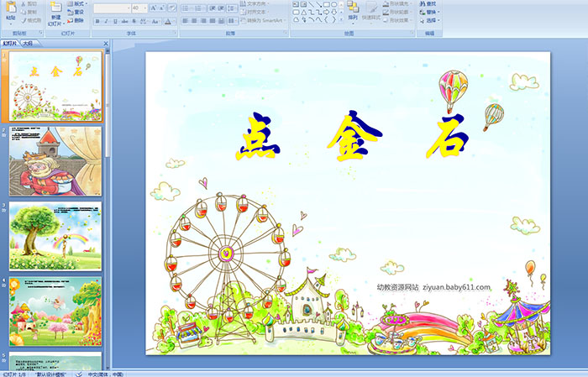Click the Increase Font Size icon
Image resolution: width=588 pixels, height=377 pixels.
pos(152,8)
